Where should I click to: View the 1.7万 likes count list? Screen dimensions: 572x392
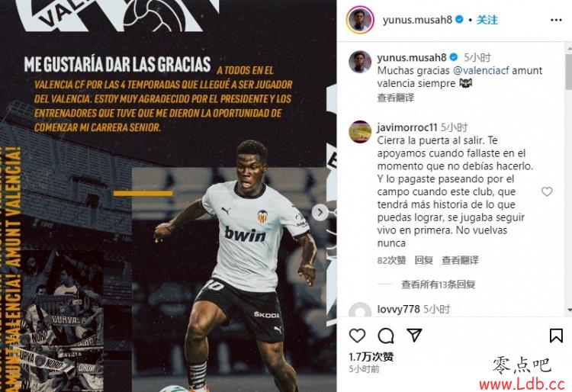pyautogui.click(x=371, y=357)
